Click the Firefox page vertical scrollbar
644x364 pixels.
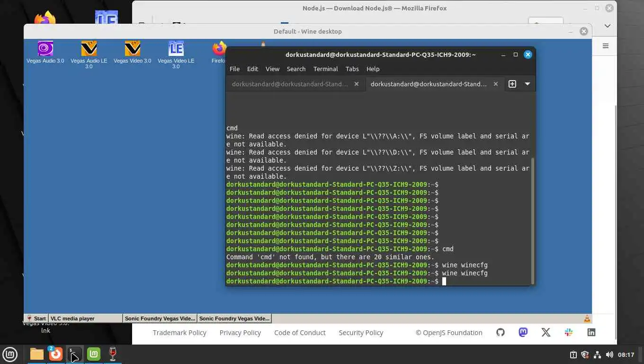click(x=616, y=222)
